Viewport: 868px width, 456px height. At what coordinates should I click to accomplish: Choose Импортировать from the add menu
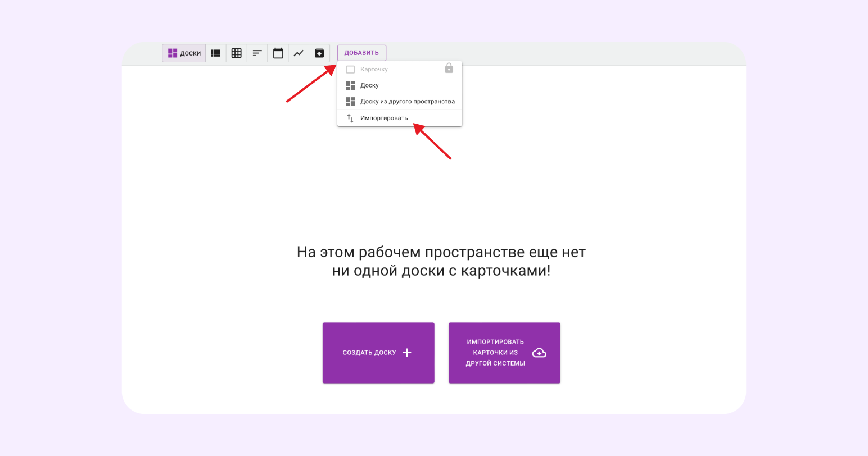400,118
